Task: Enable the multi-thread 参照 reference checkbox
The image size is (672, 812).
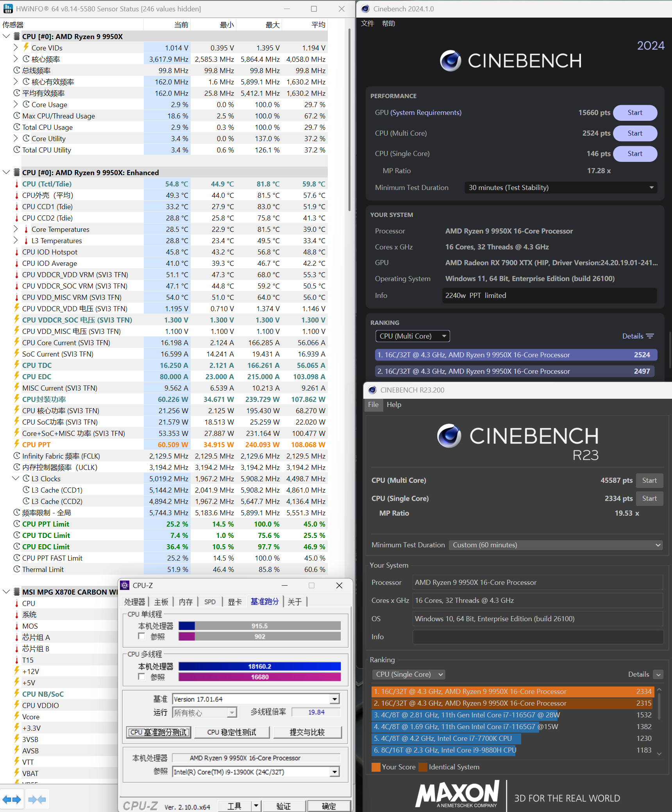Action: (x=142, y=677)
